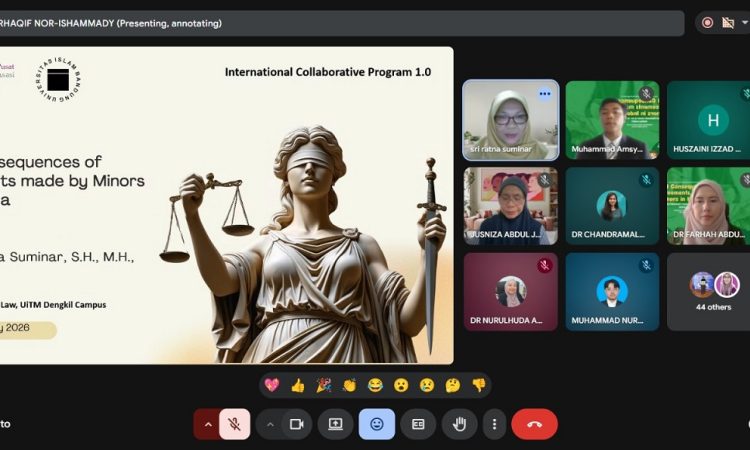Raise your hand
The image size is (750, 450).
coord(459,424)
